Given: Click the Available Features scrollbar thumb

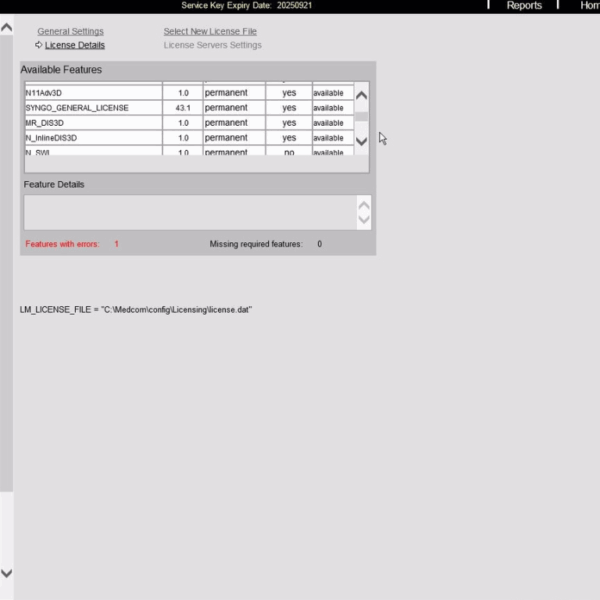Looking at the screenshot, I should [362, 116].
